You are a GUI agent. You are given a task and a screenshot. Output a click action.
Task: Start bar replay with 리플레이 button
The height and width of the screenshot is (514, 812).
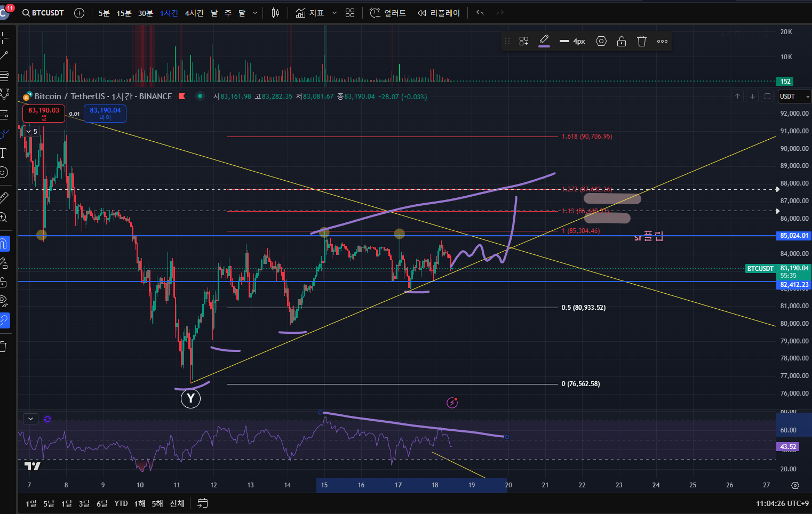[439, 13]
